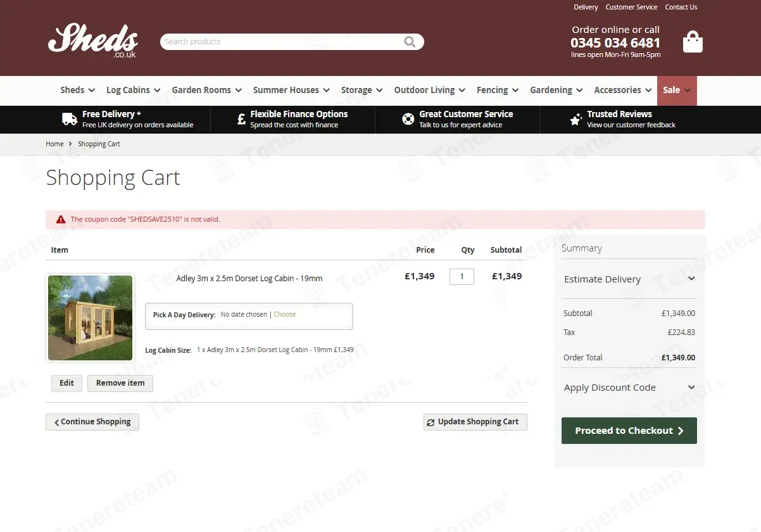
Task: Click the delivery truck icon
Action: pos(70,119)
